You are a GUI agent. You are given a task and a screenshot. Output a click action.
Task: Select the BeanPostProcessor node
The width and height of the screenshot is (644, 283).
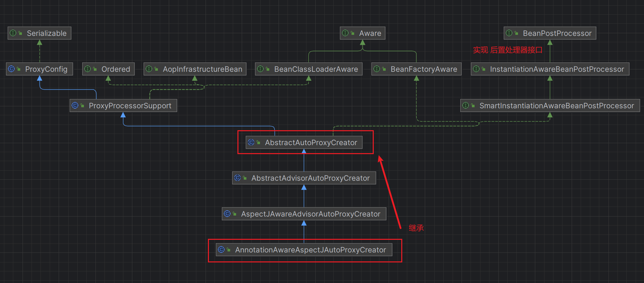coord(550,33)
